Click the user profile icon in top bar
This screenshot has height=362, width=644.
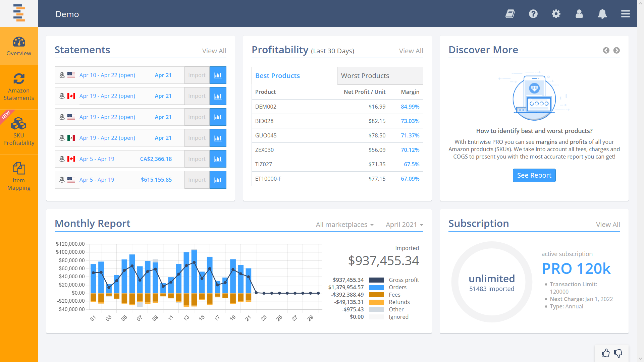[579, 14]
